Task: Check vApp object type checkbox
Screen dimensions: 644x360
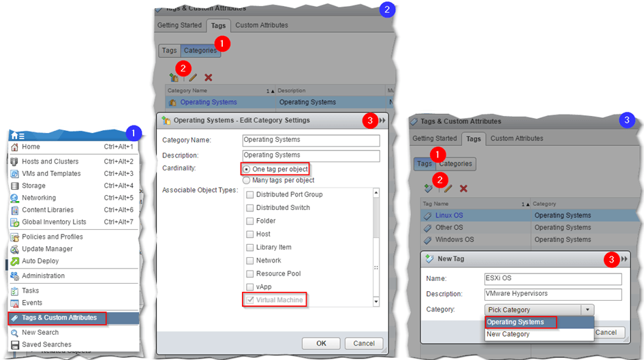Action: pyautogui.click(x=249, y=287)
